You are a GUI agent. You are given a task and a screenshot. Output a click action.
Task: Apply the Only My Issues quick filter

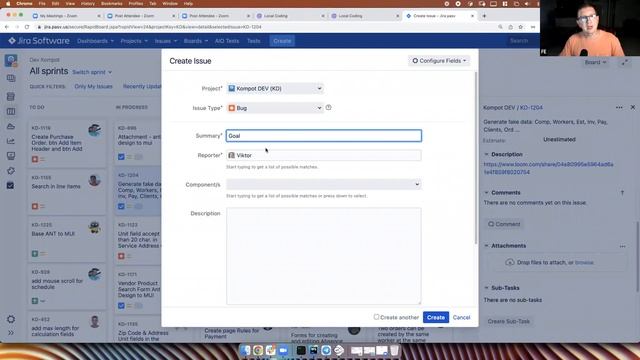coord(93,87)
